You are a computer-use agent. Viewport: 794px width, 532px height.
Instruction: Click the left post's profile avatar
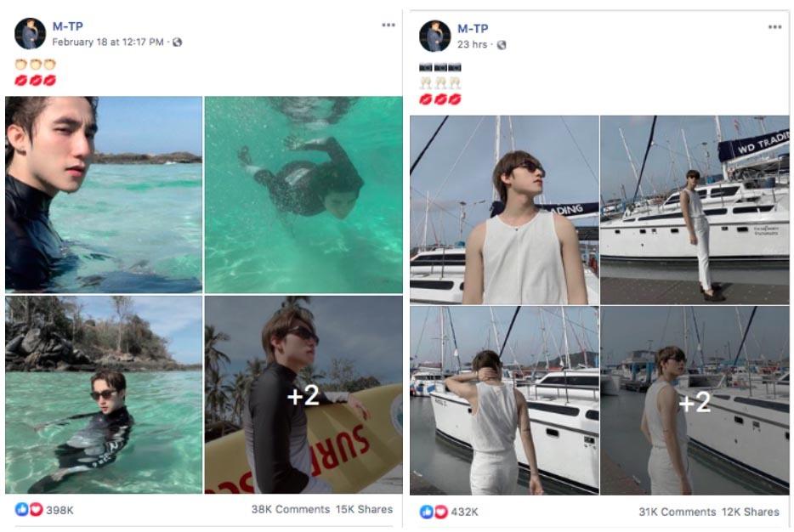(30, 33)
